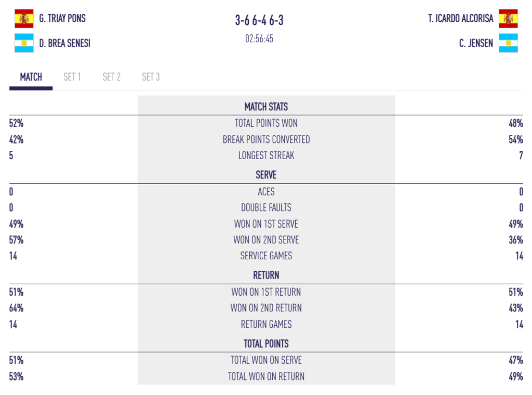Viewport: 532px width, 395px height.
Task: Click the Spanish flag beside G. Triay Pons
Action: pyautogui.click(x=24, y=18)
